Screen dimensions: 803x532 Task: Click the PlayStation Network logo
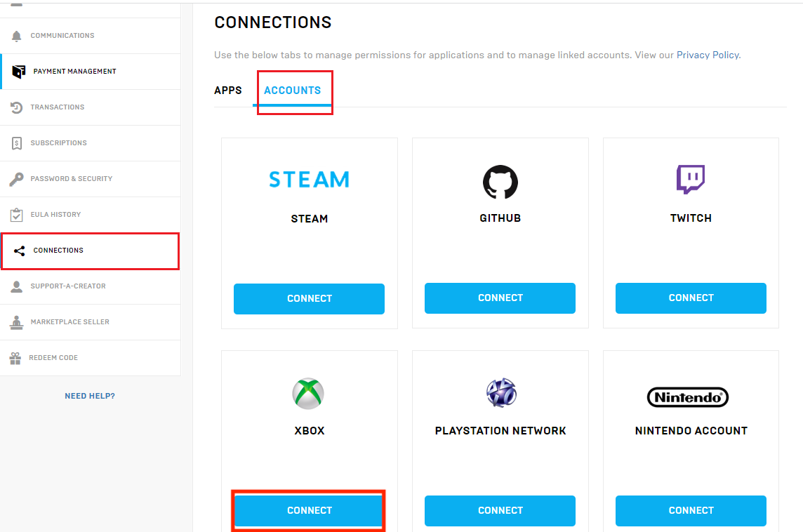pyautogui.click(x=501, y=393)
